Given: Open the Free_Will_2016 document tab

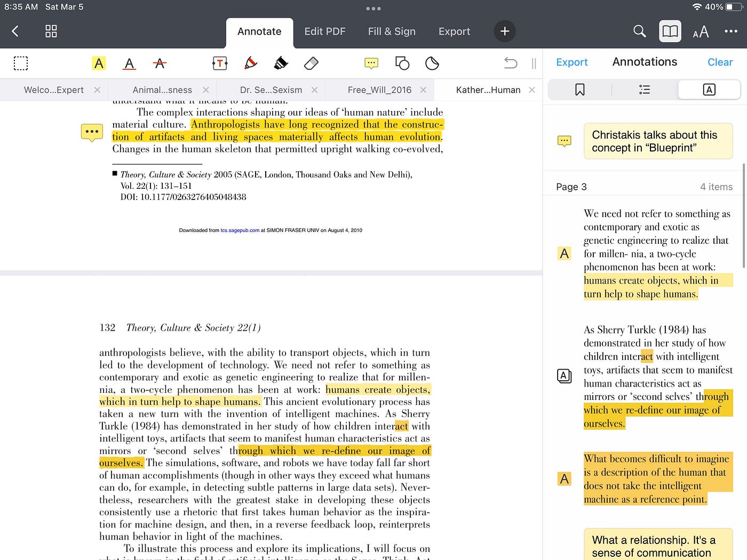Looking at the screenshot, I should click(379, 90).
